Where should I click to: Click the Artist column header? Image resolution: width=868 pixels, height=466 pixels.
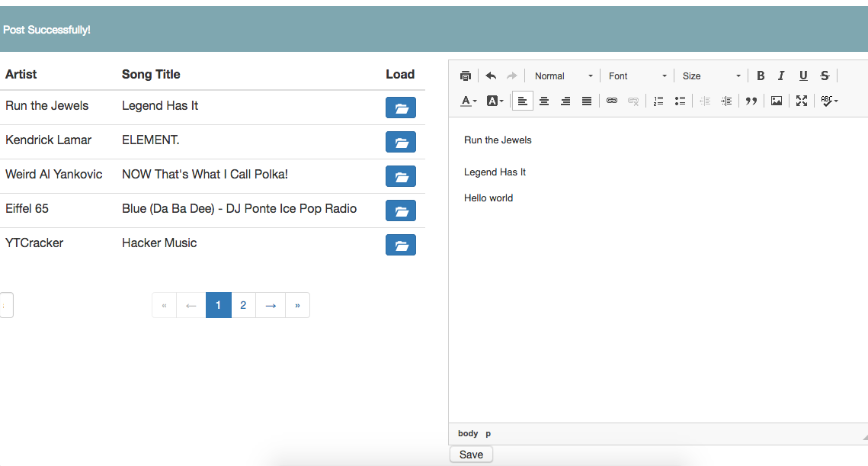(x=21, y=74)
